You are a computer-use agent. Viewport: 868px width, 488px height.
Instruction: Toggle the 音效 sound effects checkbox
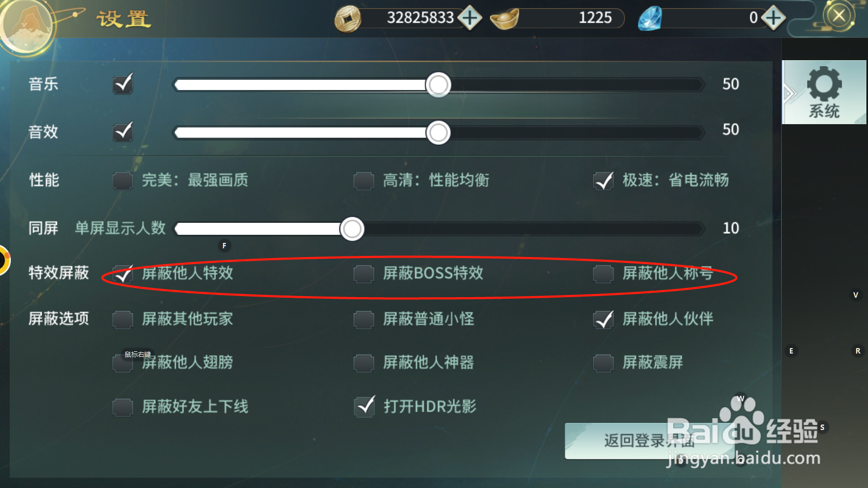pos(123,132)
